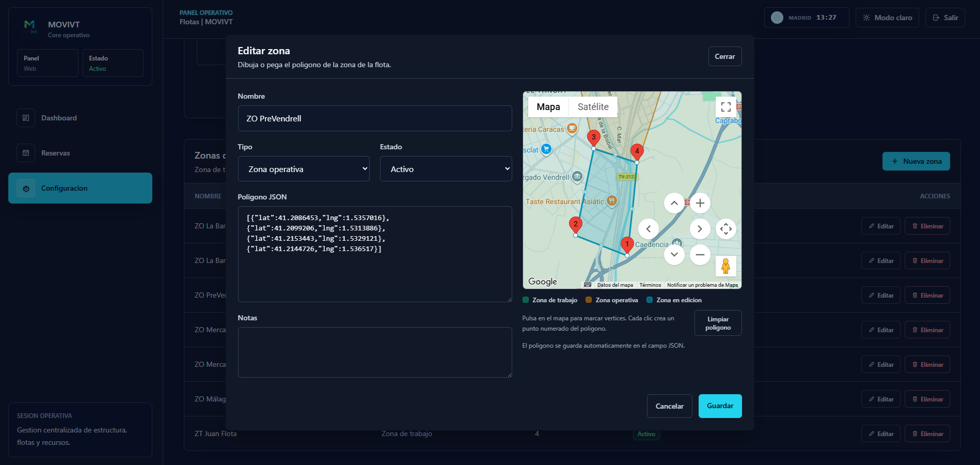Viewport: 980px width, 465px height.
Task: Open map keyboard shortcuts icon
Action: coord(588,285)
